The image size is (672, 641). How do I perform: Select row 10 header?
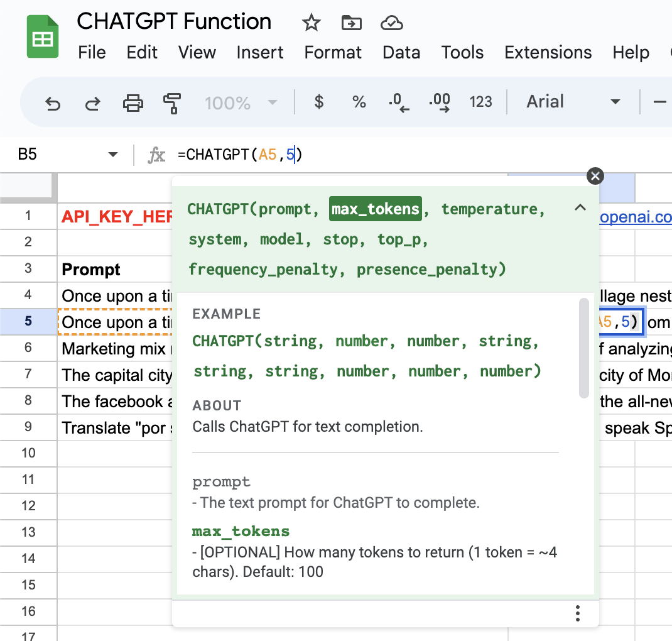28,453
